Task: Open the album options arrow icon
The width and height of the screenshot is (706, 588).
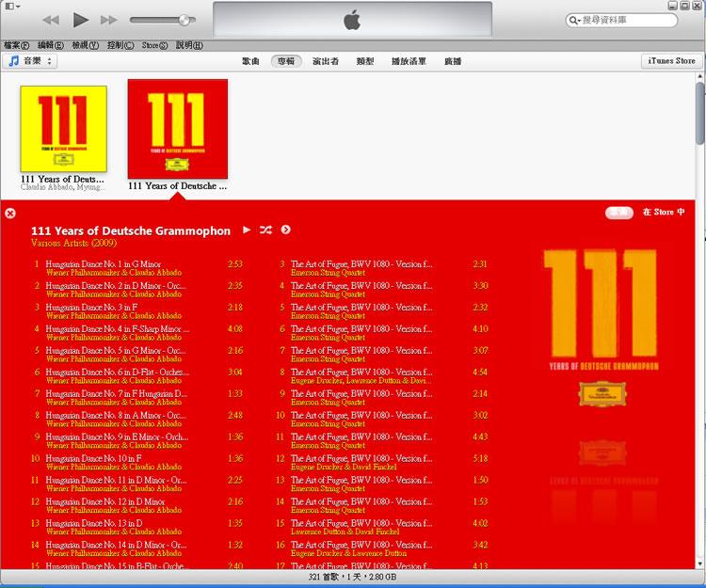Action: (x=285, y=230)
